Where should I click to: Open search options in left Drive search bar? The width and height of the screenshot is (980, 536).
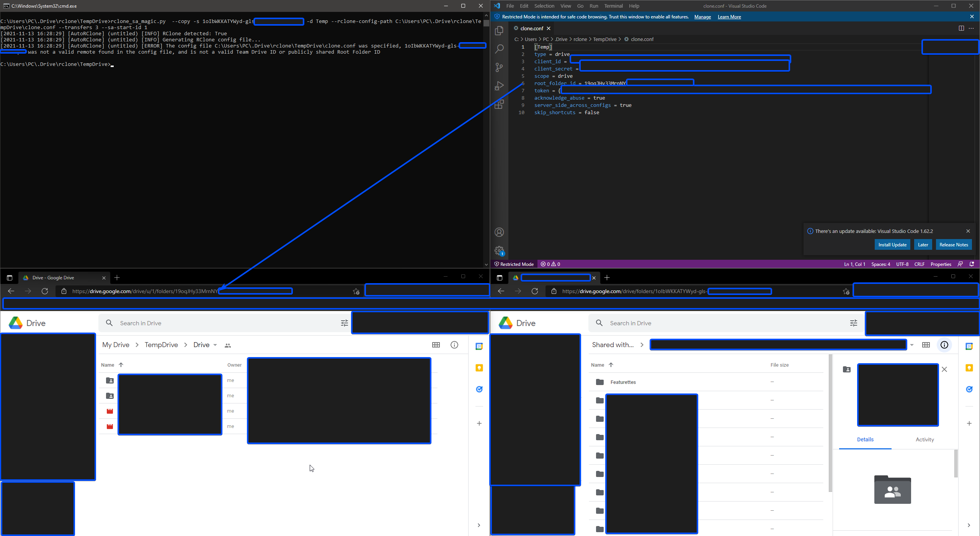(344, 323)
